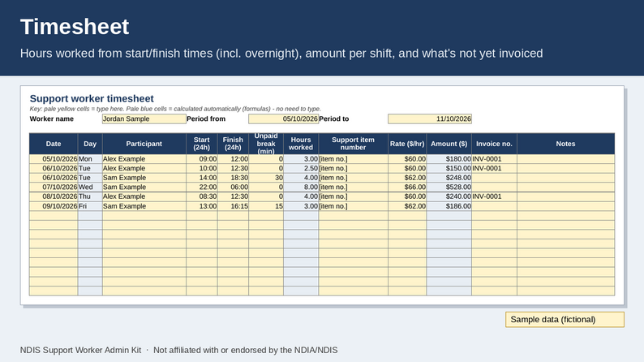
Task: Click the Unpaid break (min) header
Action: tap(266, 144)
